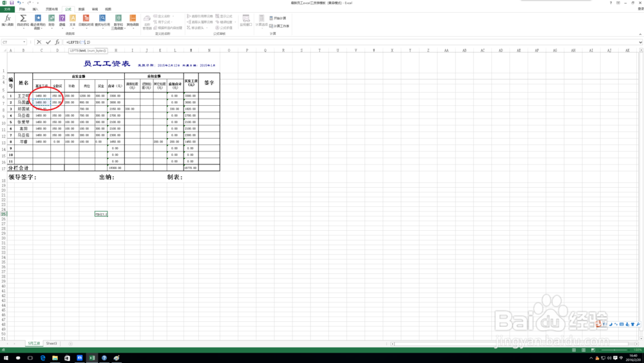Add a new sheet with plus button

coord(71,343)
